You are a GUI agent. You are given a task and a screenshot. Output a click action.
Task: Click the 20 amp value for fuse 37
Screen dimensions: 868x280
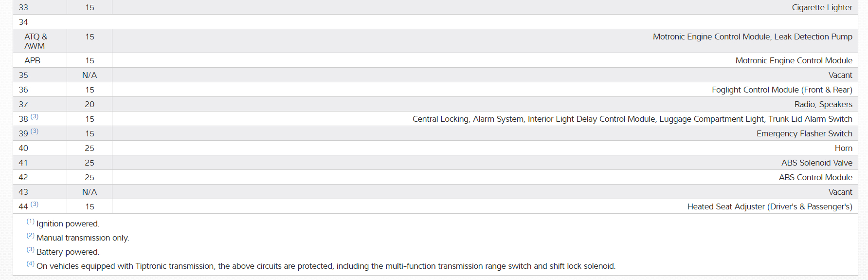point(90,104)
